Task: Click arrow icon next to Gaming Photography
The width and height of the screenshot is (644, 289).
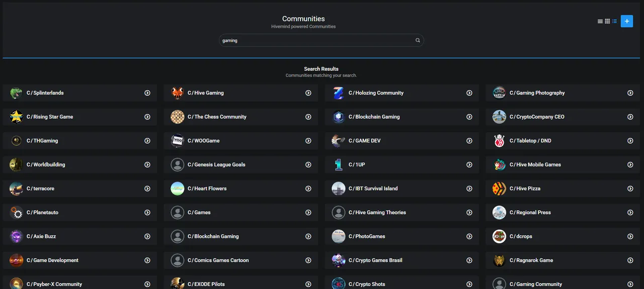Action: 630,93
